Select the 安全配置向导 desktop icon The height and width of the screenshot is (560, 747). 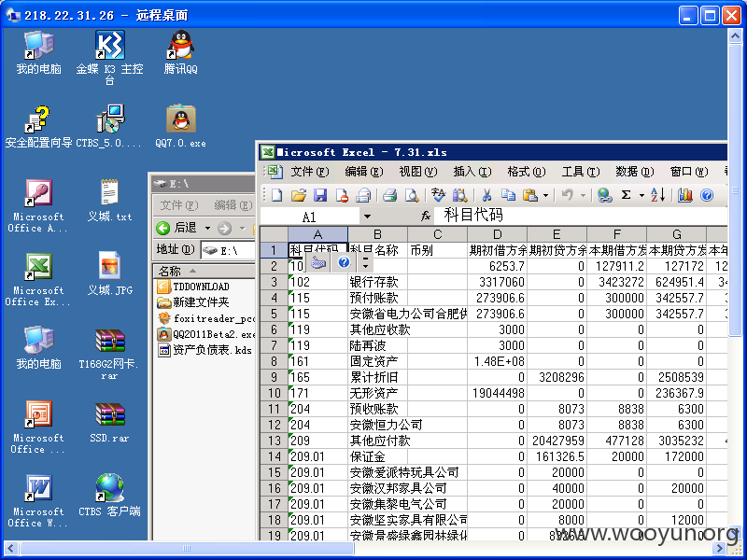pos(38,127)
